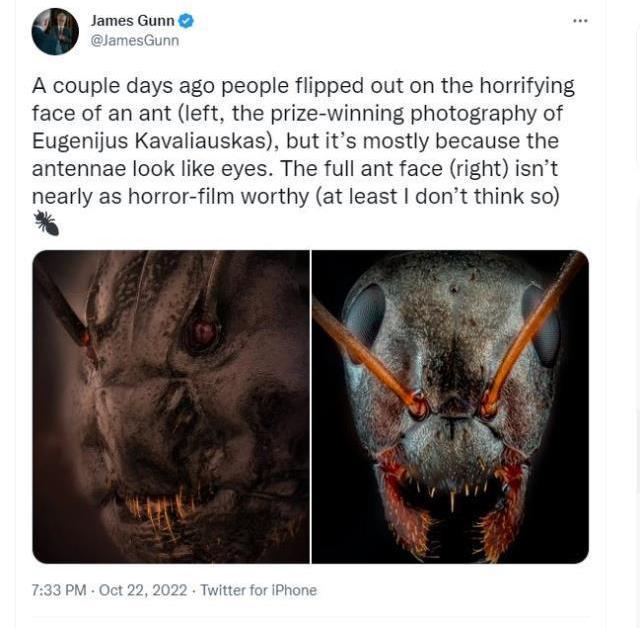Click the words "A couple days ago"
The width and height of the screenshot is (640, 628).
108,87
